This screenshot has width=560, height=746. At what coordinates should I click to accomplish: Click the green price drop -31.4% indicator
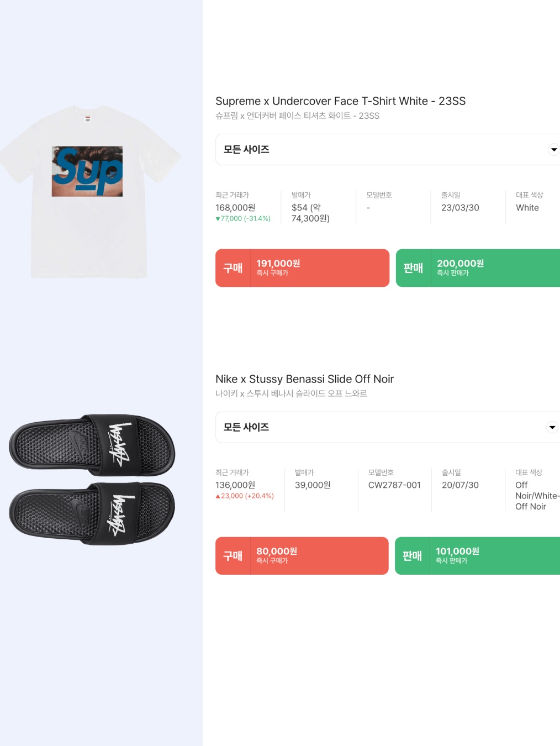coord(243,219)
